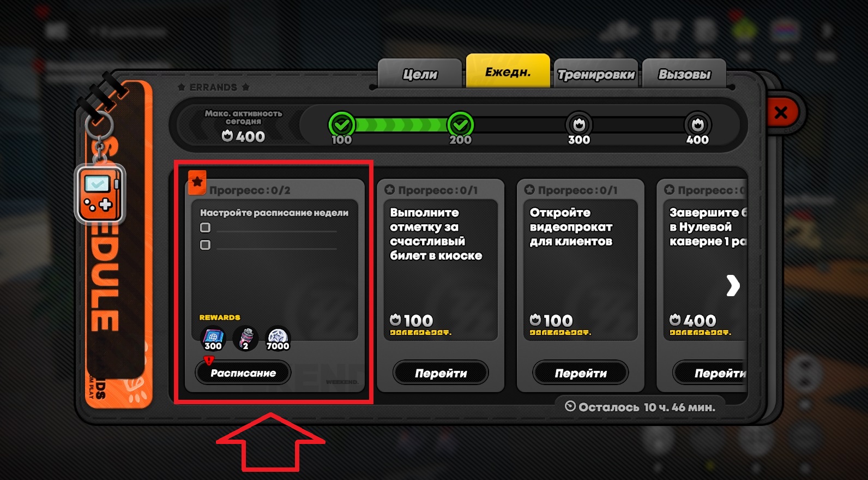Click Перейти under lucky ticket errand

pos(441,373)
